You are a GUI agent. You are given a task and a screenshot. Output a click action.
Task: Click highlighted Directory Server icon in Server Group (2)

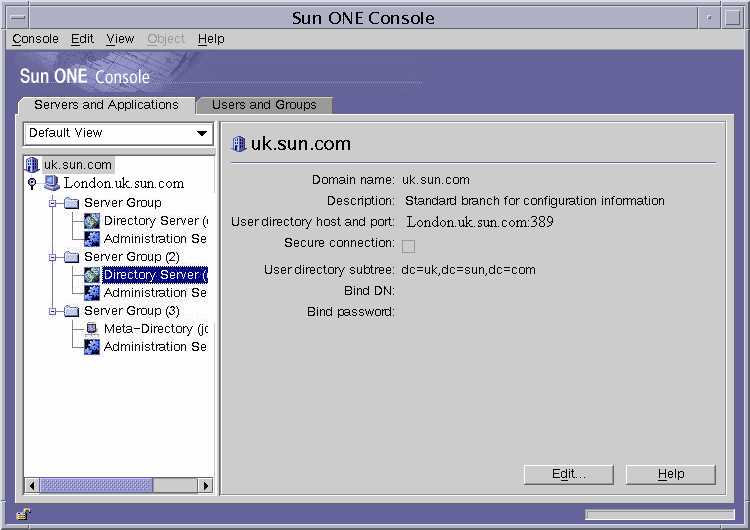pos(92,275)
